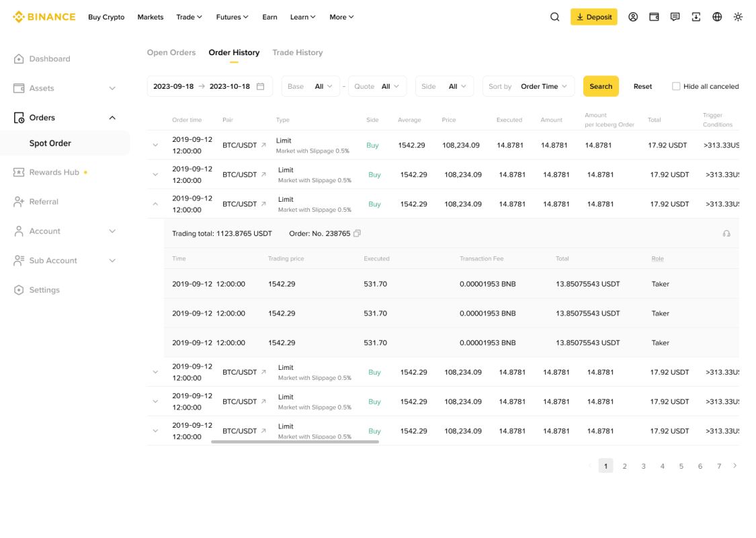756x538 pixels.
Task: Click the horizontal table scrollbar
Action: click(x=295, y=442)
